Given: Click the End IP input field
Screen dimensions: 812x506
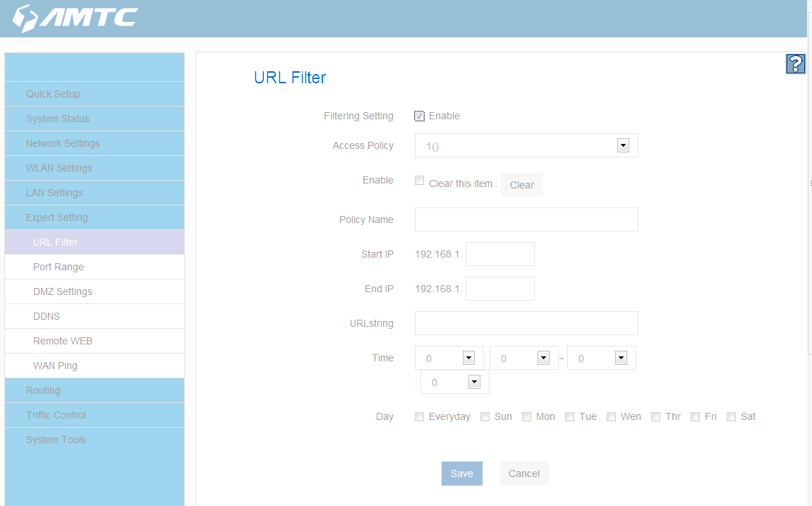Looking at the screenshot, I should tap(500, 289).
